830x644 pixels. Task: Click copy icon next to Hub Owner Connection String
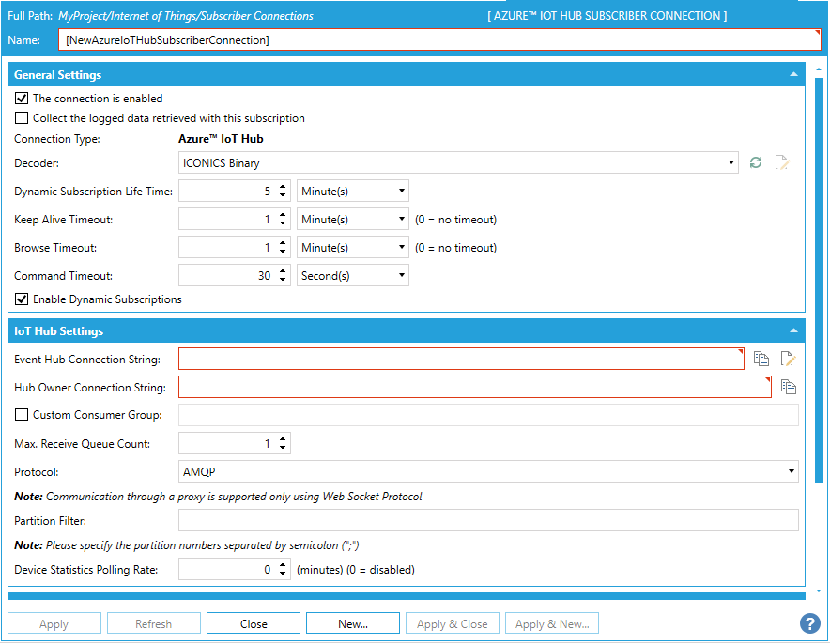point(789,387)
